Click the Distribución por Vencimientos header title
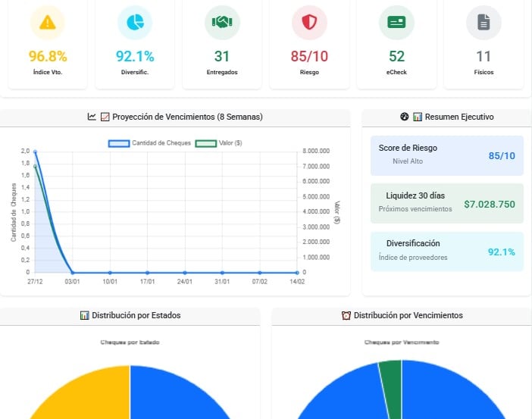This screenshot has height=419, width=532. [408, 315]
